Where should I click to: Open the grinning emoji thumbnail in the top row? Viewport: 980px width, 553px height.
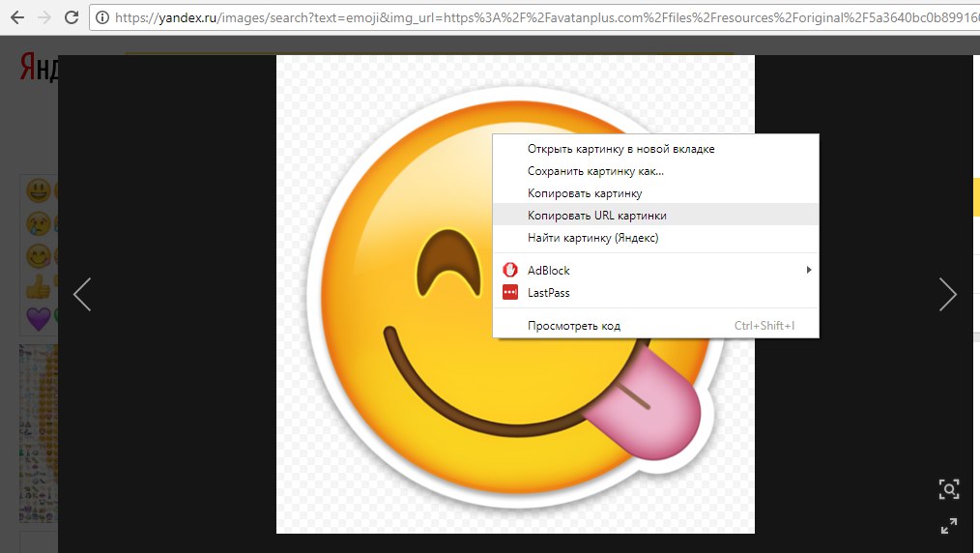coord(38,189)
